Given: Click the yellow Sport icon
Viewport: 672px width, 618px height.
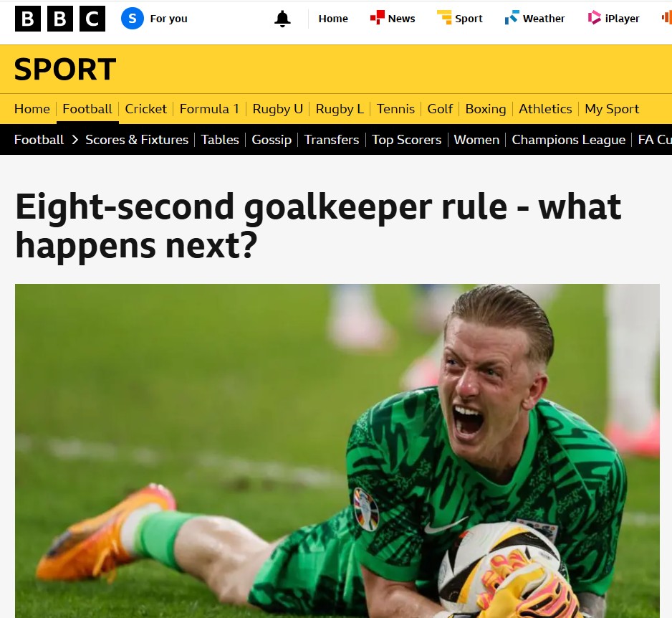Looking at the screenshot, I should [x=444, y=18].
